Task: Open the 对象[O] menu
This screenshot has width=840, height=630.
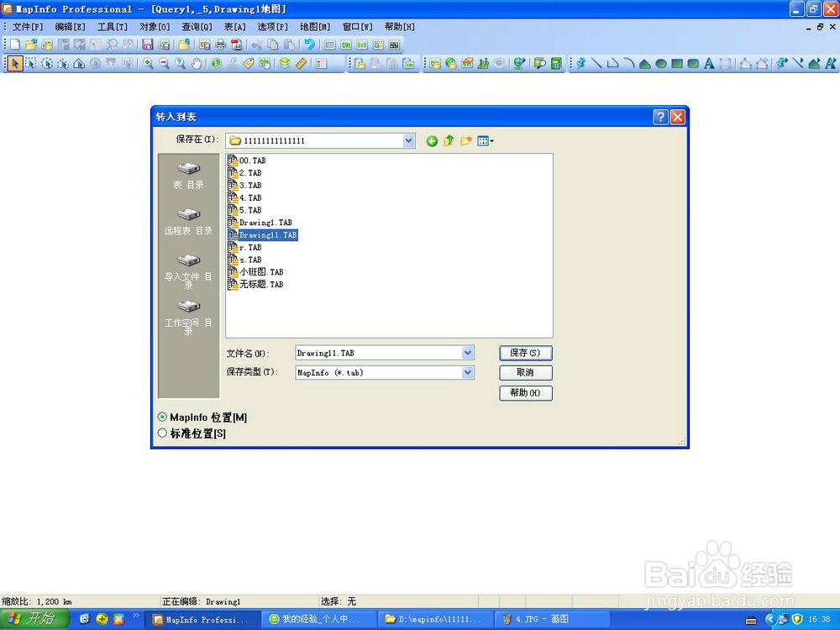Action: [155, 27]
